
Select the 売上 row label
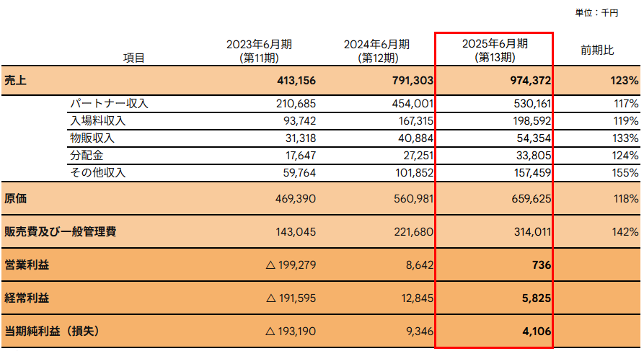(16, 80)
